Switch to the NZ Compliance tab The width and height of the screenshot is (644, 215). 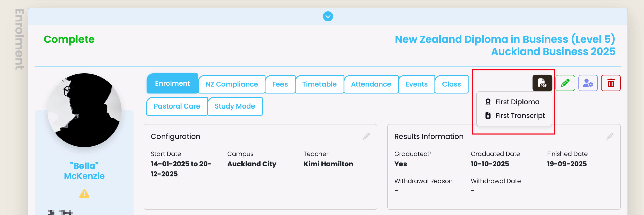232,84
